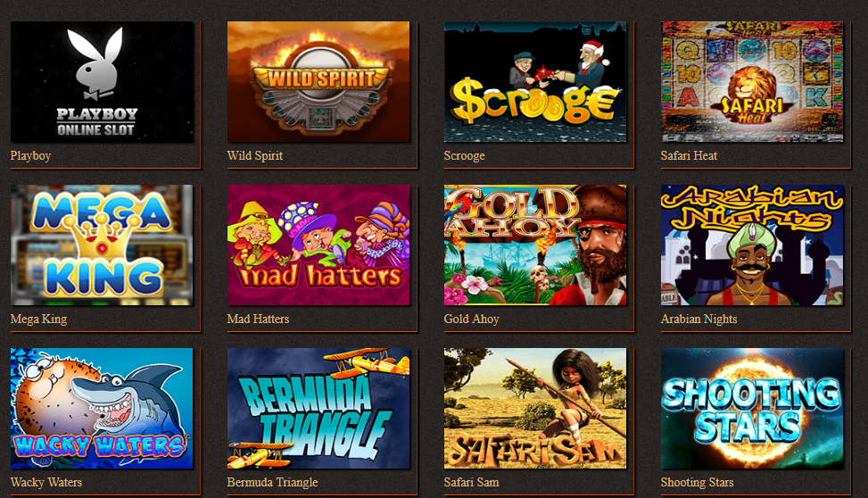Open the Gold Ahoy pirate thumbnail
Image resolution: width=868 pixels, height=498 pixels.
coord(535,245)
